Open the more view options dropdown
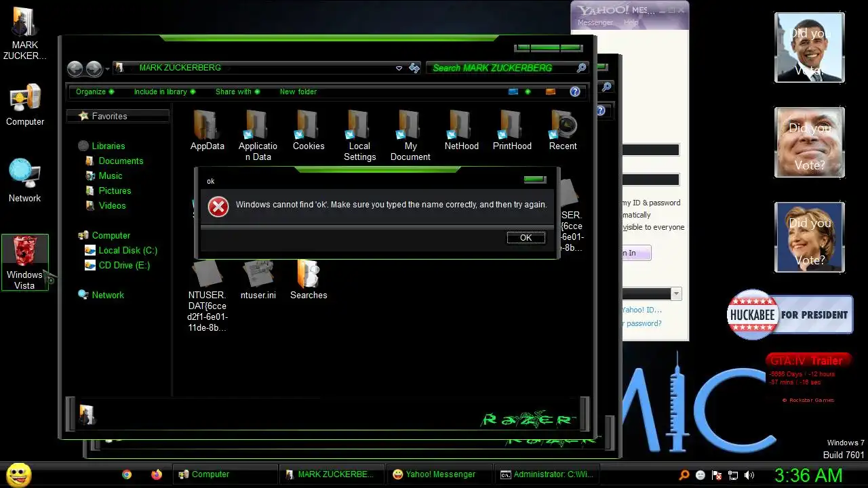Image resolution: width=868 pixels, height=488 pixels. click(528, 91)
